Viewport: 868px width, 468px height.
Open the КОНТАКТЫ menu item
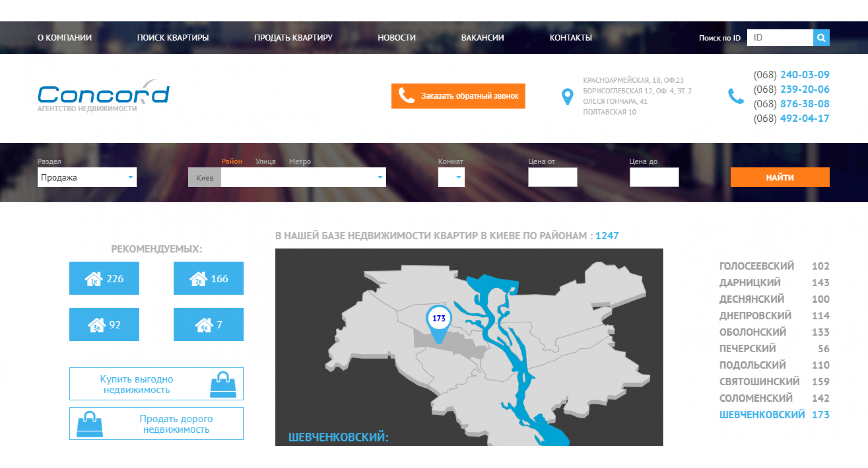click(x=571, y=38)
